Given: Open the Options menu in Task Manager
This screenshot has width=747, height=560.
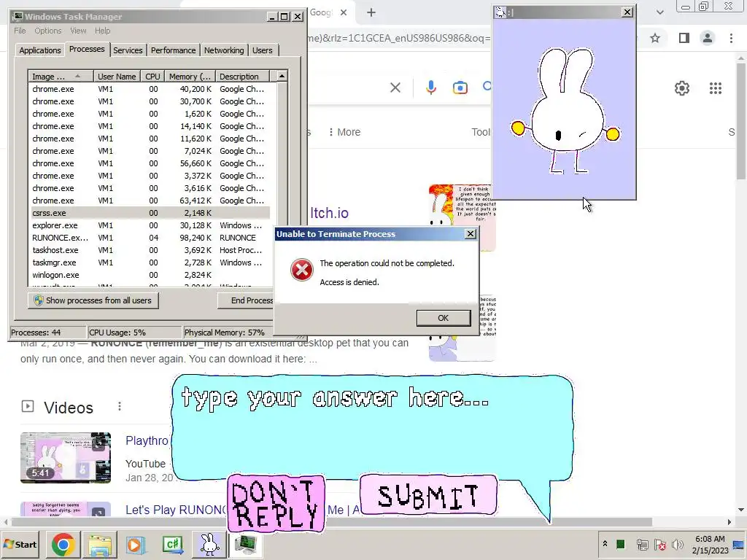Looking at the screenshot, I should [x=47, y=31].
